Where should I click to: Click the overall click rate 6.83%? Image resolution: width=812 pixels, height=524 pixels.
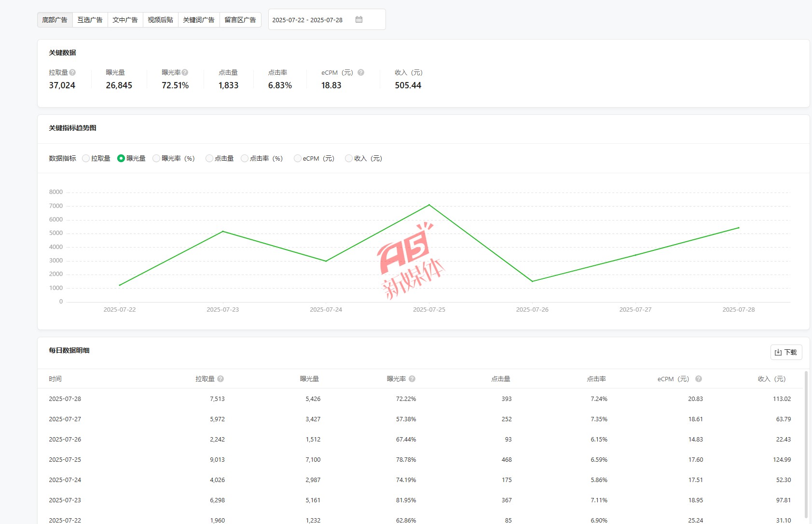(280, 85)
